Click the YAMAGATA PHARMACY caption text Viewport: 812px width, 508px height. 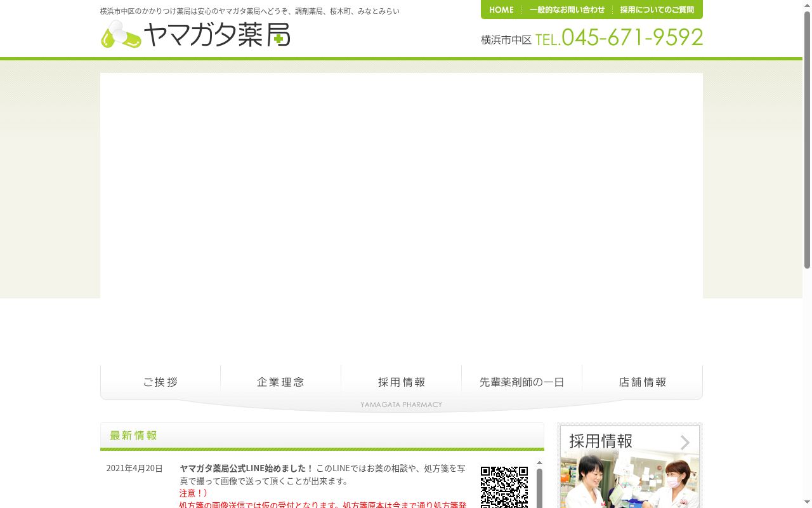[x=401, y=404]
